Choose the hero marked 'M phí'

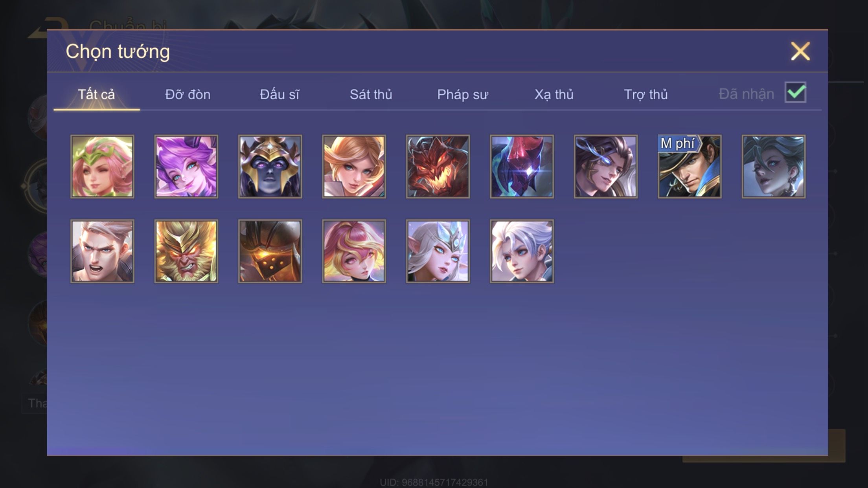[x=690, y=167]
